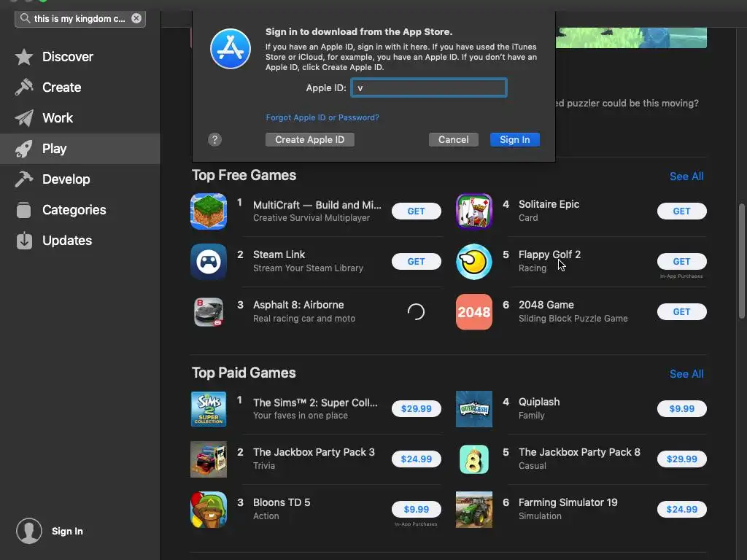The image size is (747, 560).
Task: Click Sign In in the sidebar
Action: (x=67, y=531)
